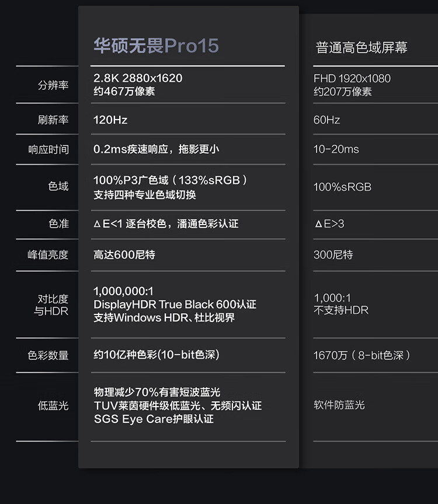Select the 120Hz refresh rate value
Viewport: 438px width, 504px height.
click(110, 120)
